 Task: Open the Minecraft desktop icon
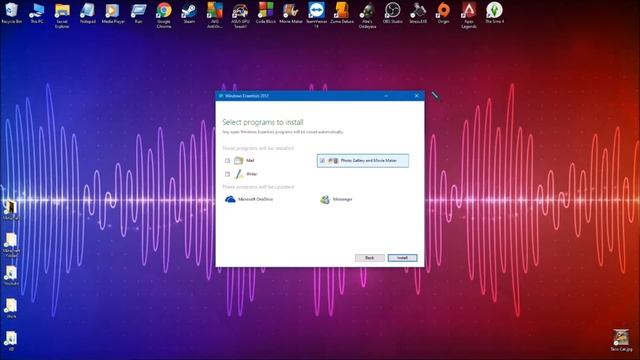point(11,210)
